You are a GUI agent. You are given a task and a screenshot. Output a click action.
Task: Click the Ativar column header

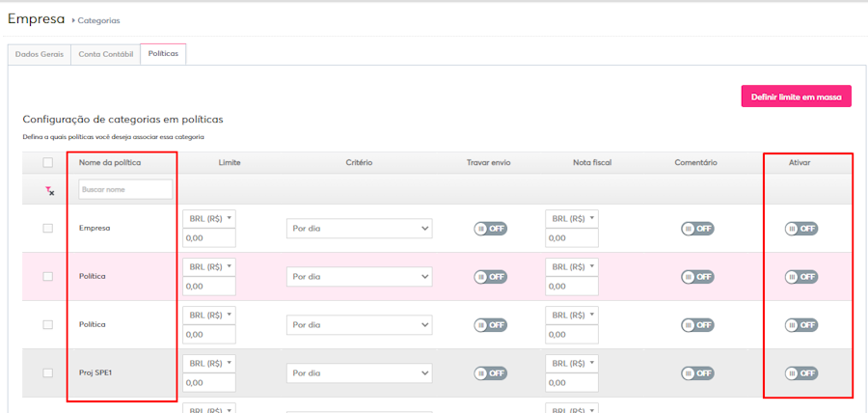point(800,163)
